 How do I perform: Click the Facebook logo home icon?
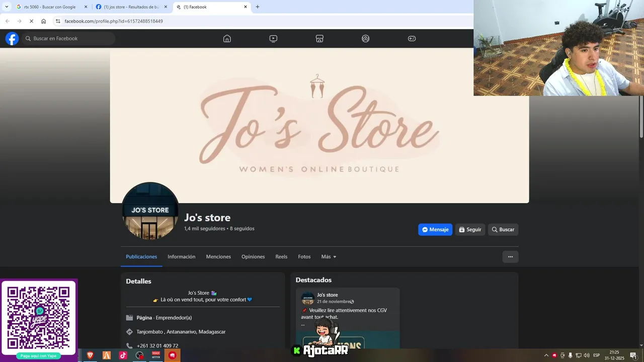(x=12, y=39)
